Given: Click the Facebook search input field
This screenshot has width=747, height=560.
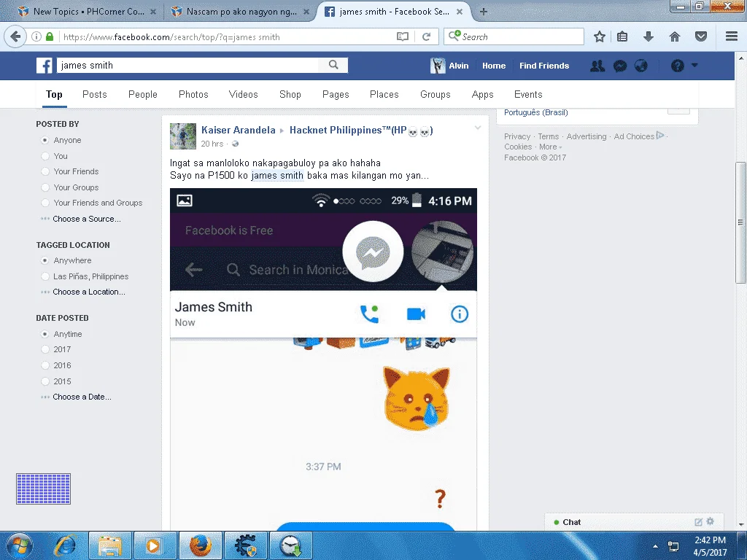Looking at the screenshot, I should tap(187, 65).
